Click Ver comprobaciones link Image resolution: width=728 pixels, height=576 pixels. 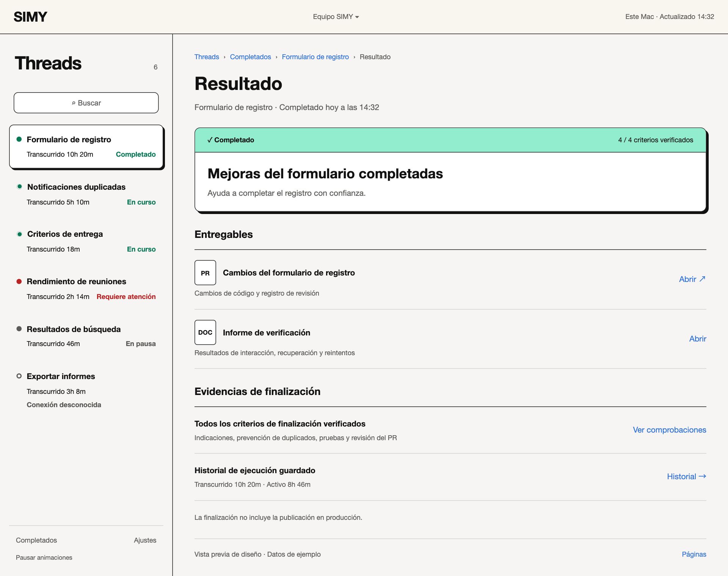[x=669, y=430]
